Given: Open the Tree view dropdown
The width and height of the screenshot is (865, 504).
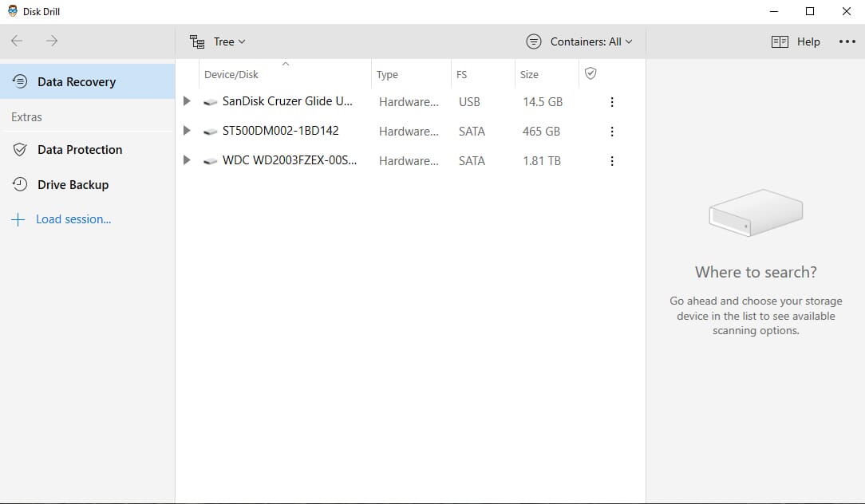Looking at the screenshot, I should (x=217, y=41).
